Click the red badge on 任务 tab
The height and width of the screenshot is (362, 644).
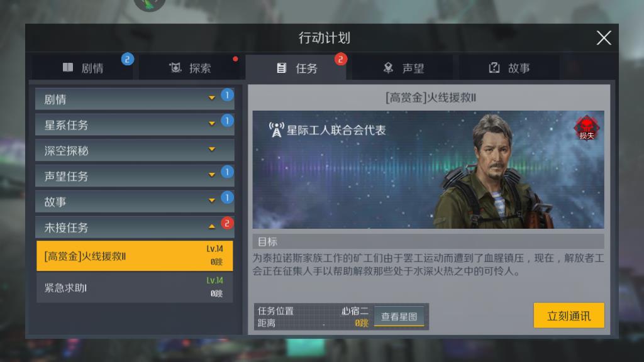340,60
